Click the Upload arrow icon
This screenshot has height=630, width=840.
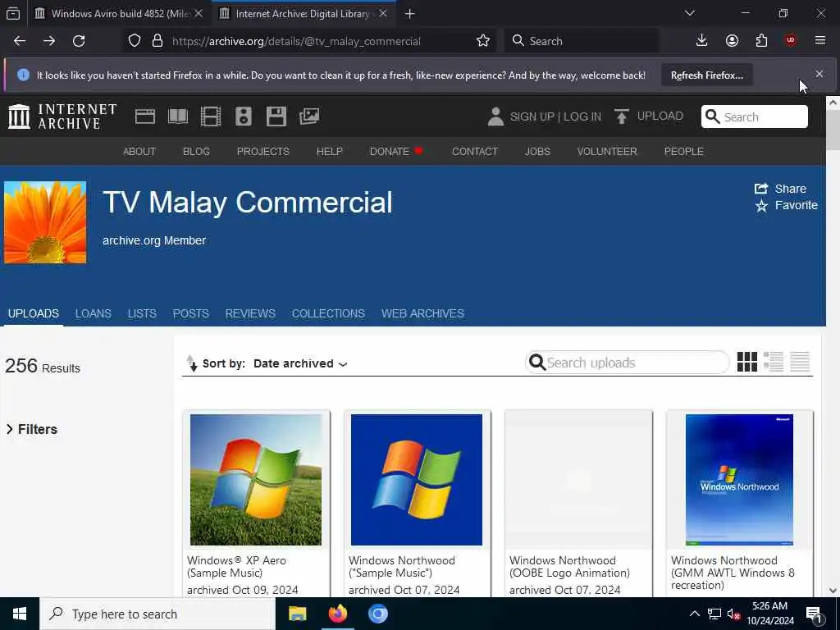tap(622, 116)
